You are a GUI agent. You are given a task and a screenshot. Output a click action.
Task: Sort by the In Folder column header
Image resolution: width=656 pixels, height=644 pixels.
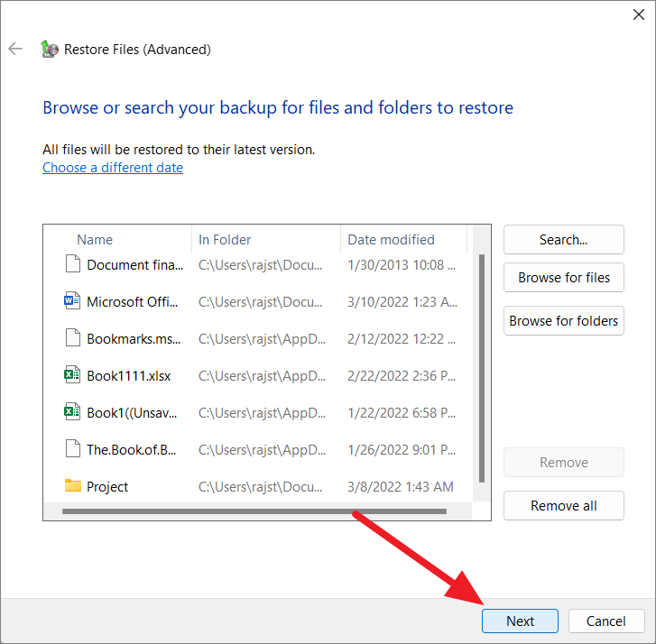click(266, 240)
